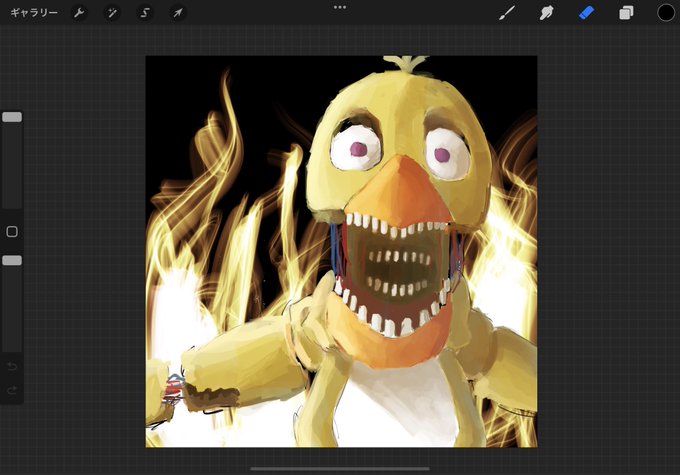The height and width of the screenshot is (475, 680).
Task: Select the Paint brush tool
Action: pos(507,13)
